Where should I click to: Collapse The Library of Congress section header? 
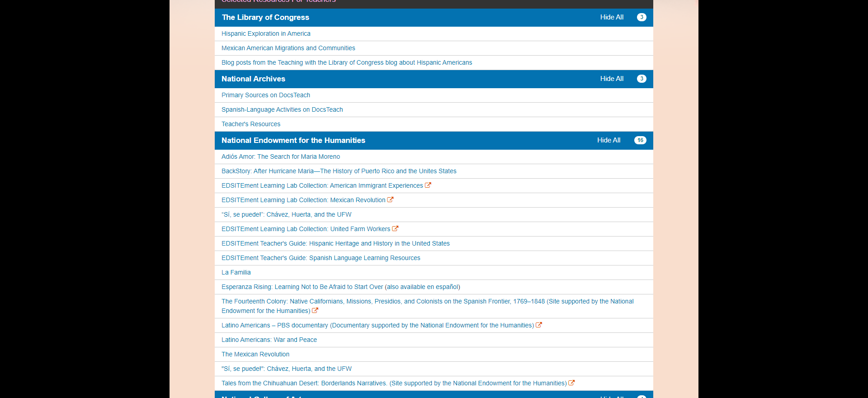pyautogui.click(x=265, y=17)
